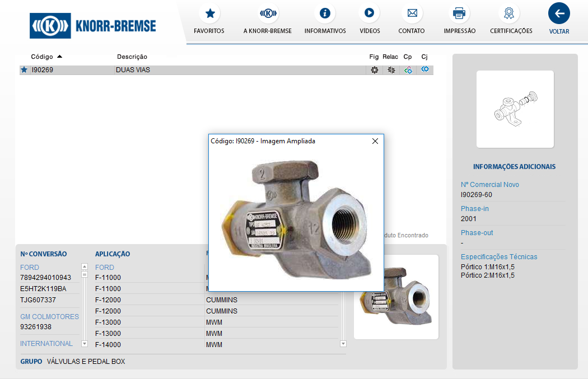The height and width of the screenshot is (379, 588).
Task: Click the Knorr-Bremse logo
Action: click(x=93, y=26)
